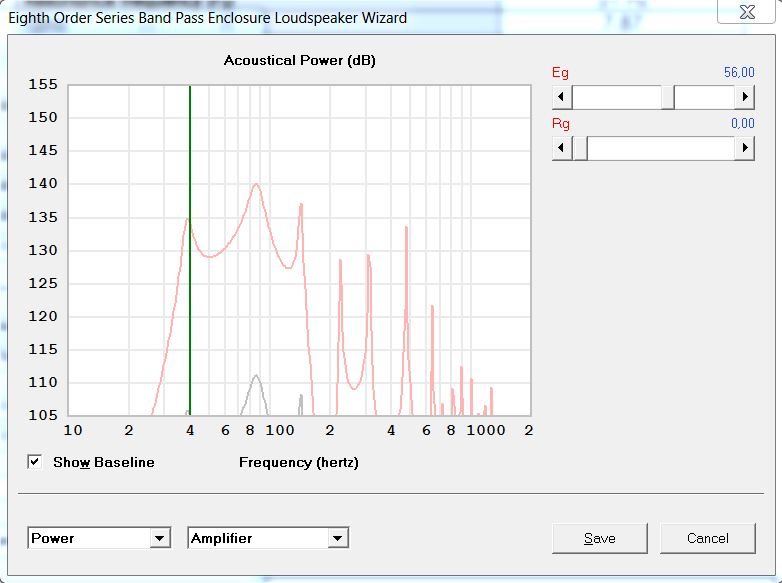Click the 140 dB peak of the pink curve
Viewport: 782px width, 583px height.
(256, 184)
